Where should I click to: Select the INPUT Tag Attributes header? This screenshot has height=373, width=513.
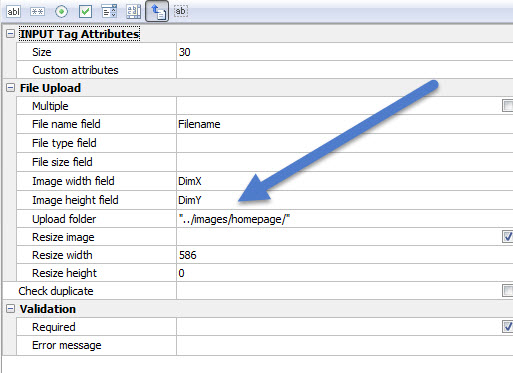tap(79, 34)
